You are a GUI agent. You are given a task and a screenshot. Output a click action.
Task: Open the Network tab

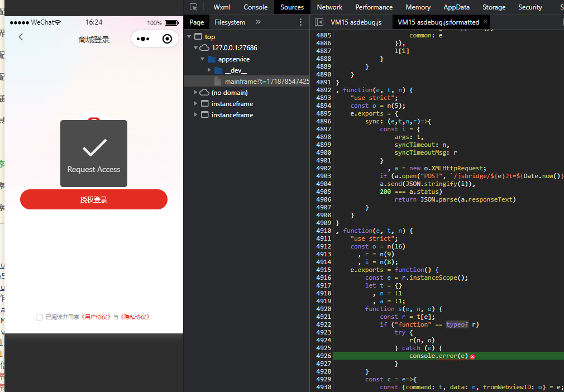(329, 7)
